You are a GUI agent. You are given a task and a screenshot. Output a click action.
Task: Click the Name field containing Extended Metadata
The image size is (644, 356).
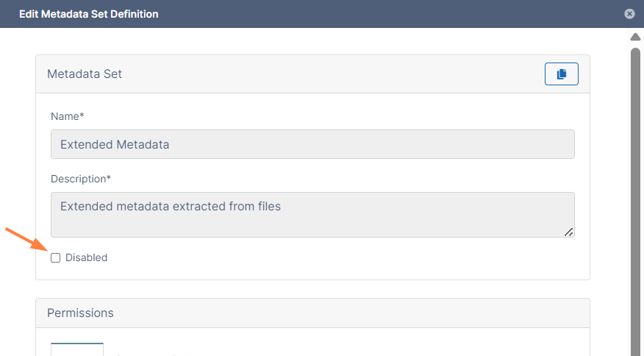coord(312,144)
